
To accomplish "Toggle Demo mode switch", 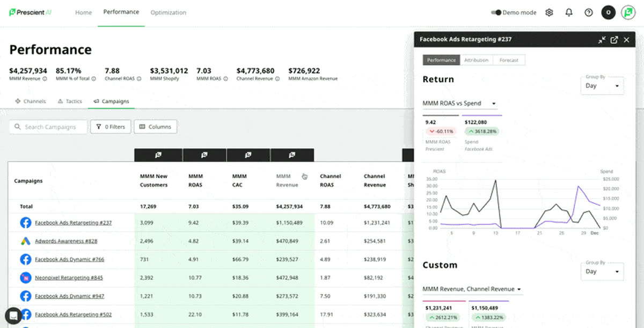I will pyautogui.click(x=496, y=12).
